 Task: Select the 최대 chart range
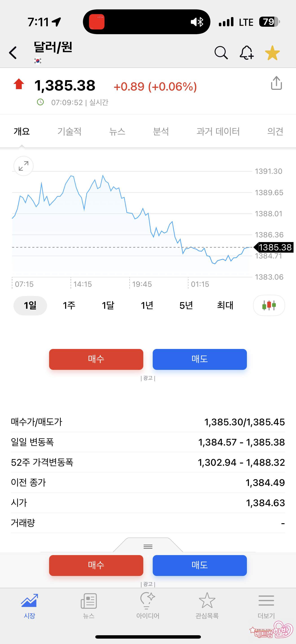tap(225, 305)
